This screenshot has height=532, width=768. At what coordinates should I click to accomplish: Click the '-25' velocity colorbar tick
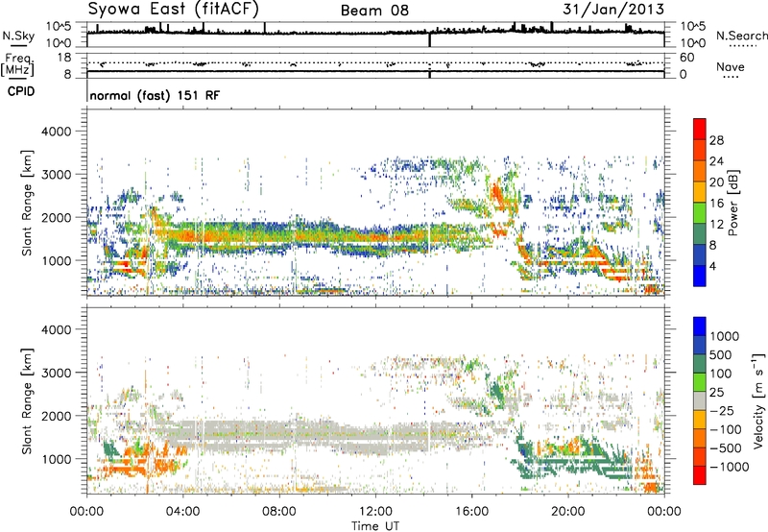point(722,410)
